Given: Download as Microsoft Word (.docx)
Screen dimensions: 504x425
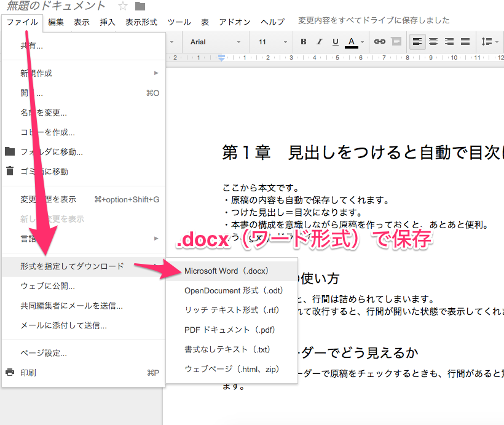Looking at the screenshot, I should click(x=232, y=271).
